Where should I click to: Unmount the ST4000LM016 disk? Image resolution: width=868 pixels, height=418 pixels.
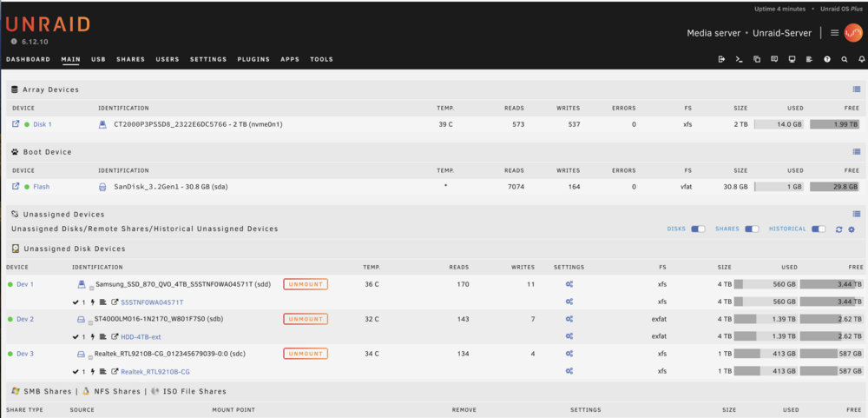[x=306, y=319]
